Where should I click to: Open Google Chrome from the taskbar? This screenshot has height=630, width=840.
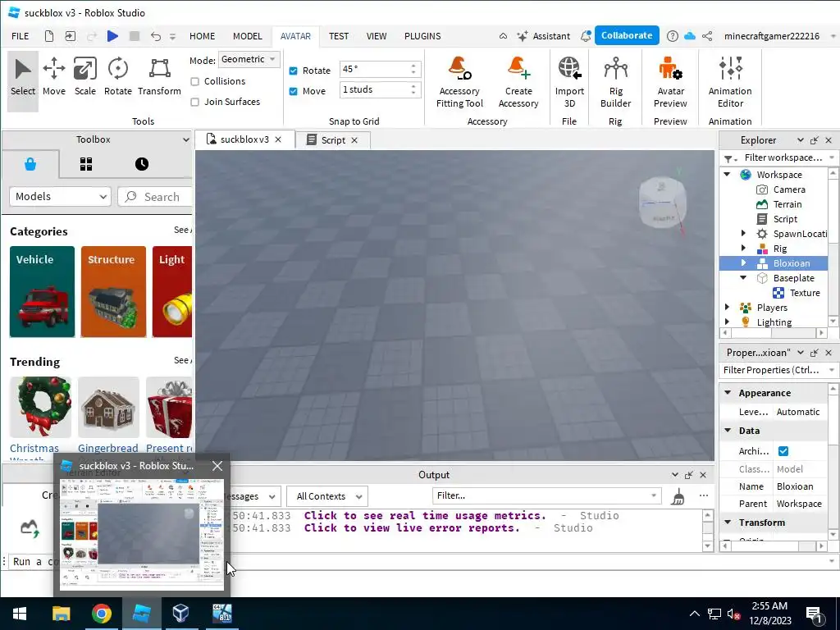point(101,614)
